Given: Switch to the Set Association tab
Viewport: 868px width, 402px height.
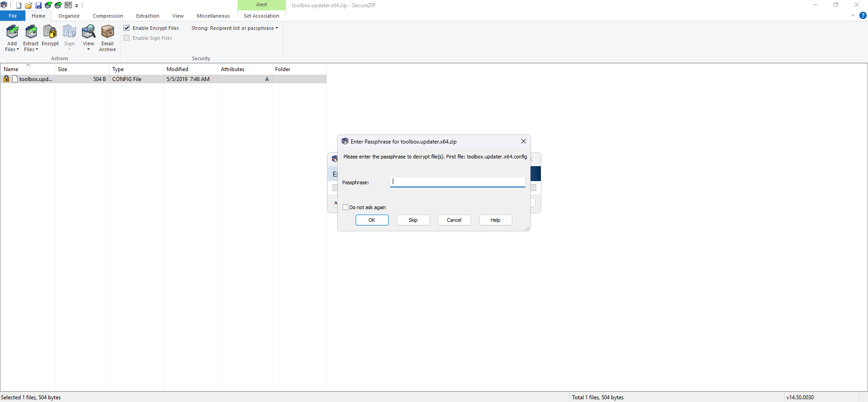Looking at the screenshot, I should pyautogui.click(x=262, y=16).
